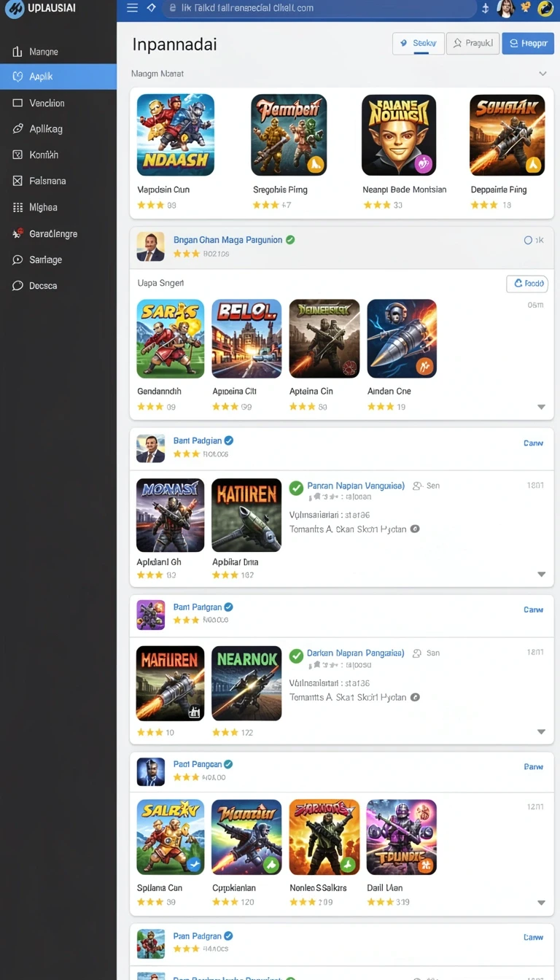Open the Venclion sidebar item
The height and width of the screenshot is (980, 560).
tap(58, 103)
